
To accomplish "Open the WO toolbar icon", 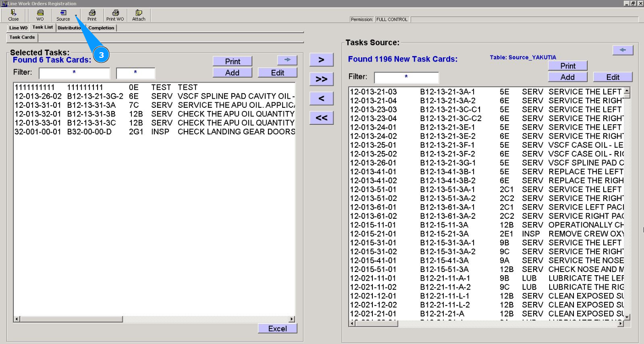I will [40, 16].
